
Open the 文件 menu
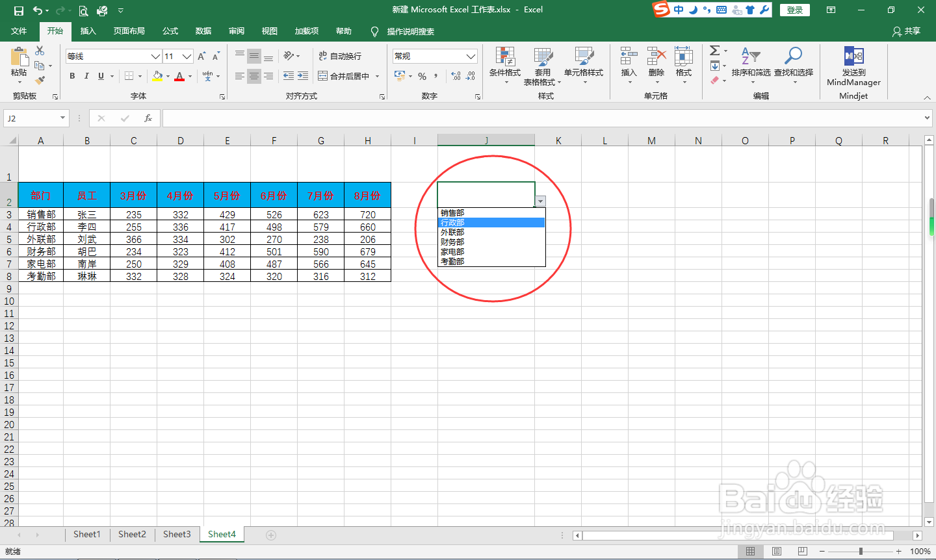click(x=19, y=31)
